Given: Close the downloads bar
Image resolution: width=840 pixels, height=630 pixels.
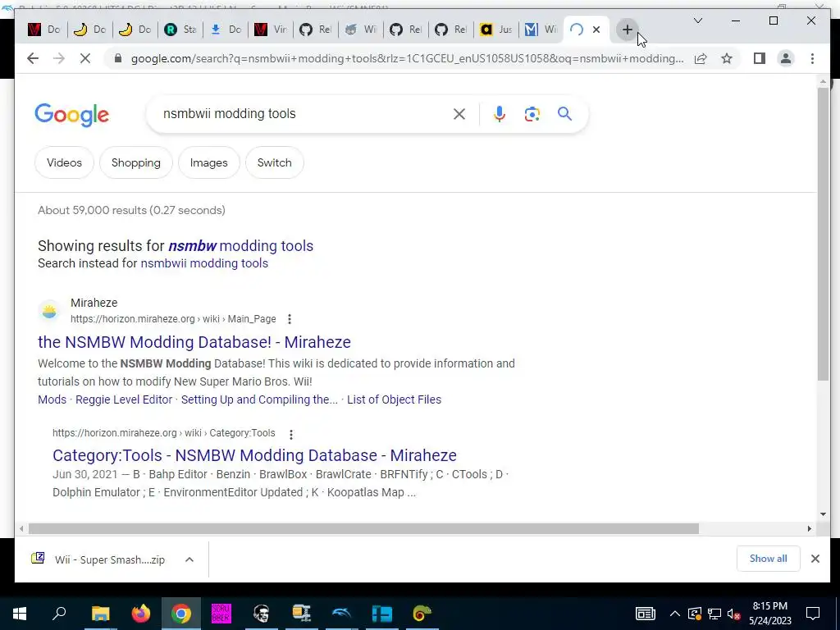Looking at the screenshot, I should tap(815, 559).
